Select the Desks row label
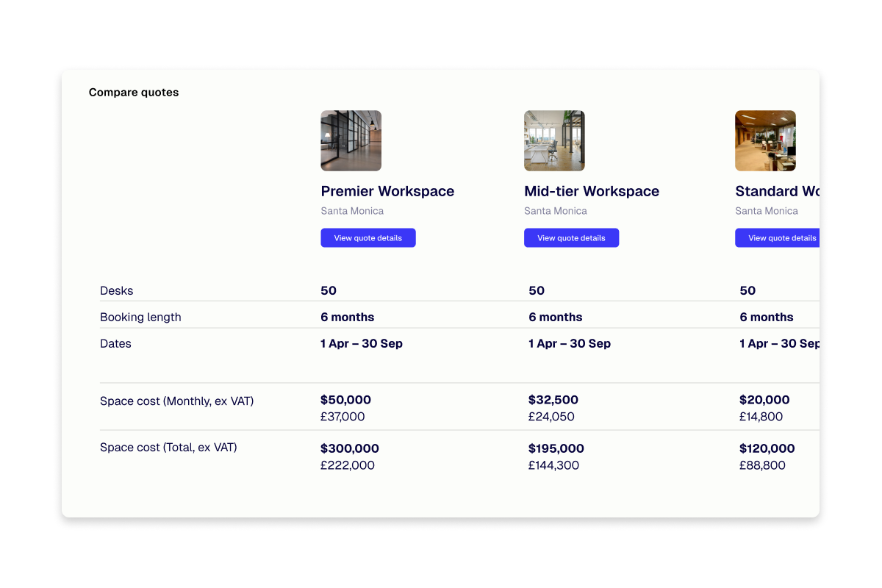The width and height of the screenshot is (882, 588). [x=116, y=290]
